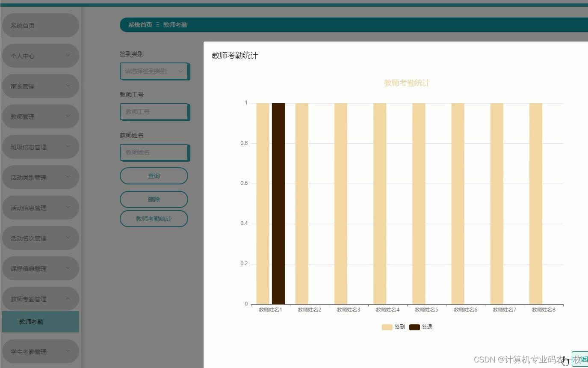
Task: Click the dark 签退 bar for 教师姓名1
Action: point(278,204)
